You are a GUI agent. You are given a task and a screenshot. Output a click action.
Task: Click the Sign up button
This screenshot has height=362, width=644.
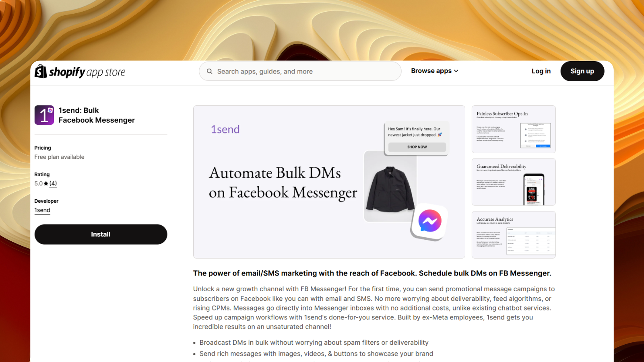tap(582, 71)
